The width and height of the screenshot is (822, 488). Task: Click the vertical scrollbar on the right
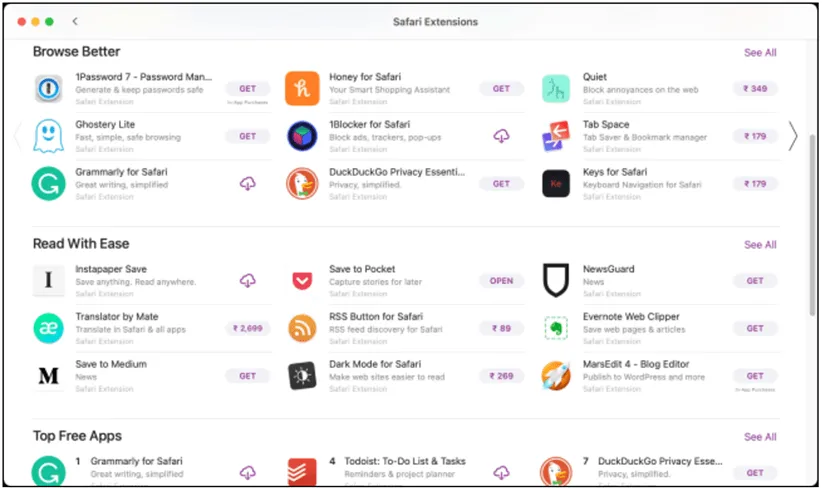tap(812, 220)
